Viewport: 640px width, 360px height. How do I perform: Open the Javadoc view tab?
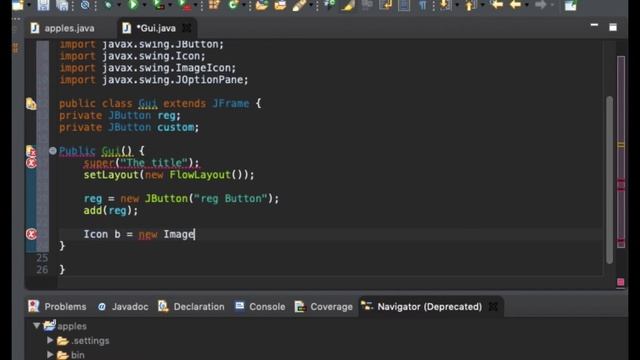(123, 307)
